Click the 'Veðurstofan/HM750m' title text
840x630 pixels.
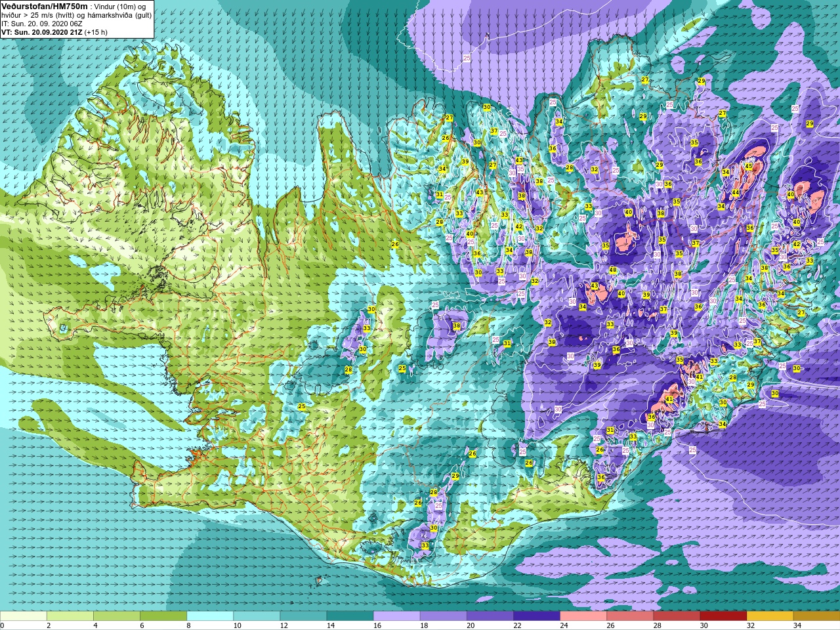(x=45, y=6)
